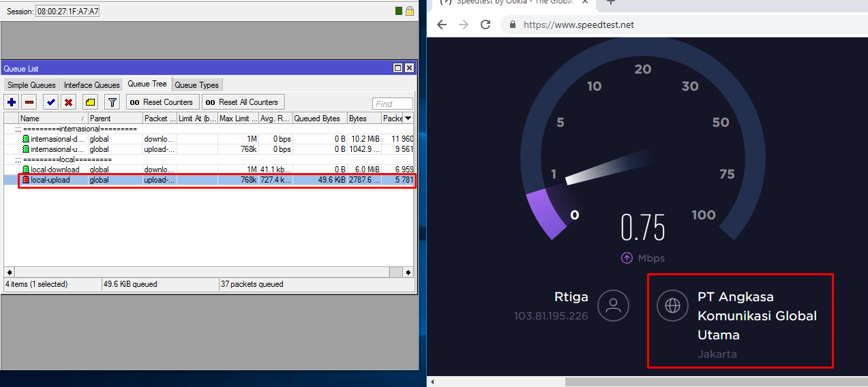Click the browser Back arrow

pos(442,25)
